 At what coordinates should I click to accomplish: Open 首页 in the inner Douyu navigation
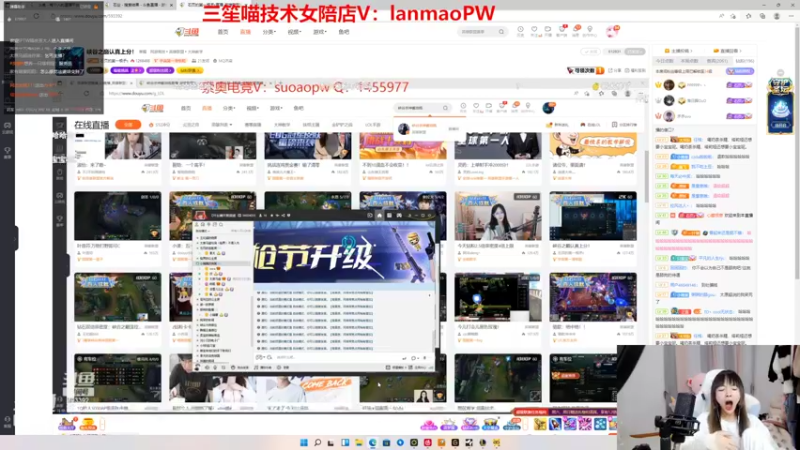(x=186, y=108)
